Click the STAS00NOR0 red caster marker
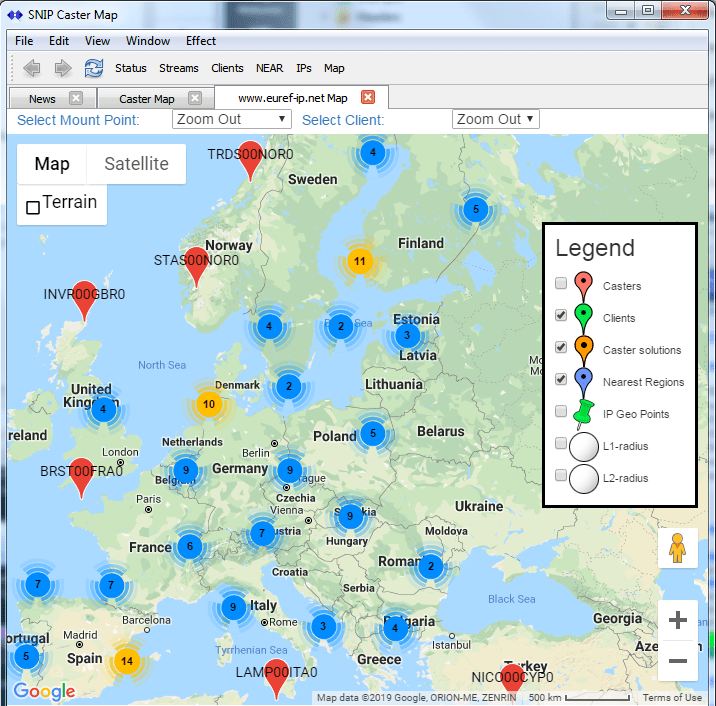Image resolution: width=716 pixels, height=706 pixels. (196, 267)
